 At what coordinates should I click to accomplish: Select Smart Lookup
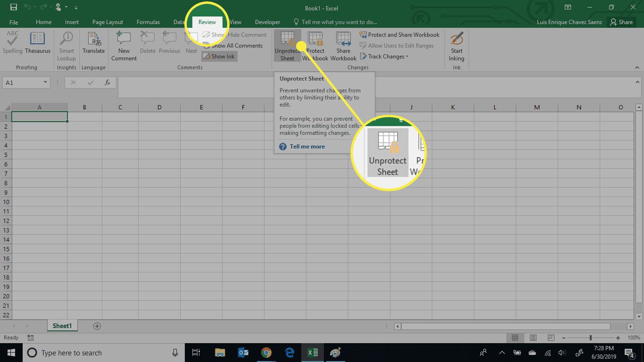point(66,45)
